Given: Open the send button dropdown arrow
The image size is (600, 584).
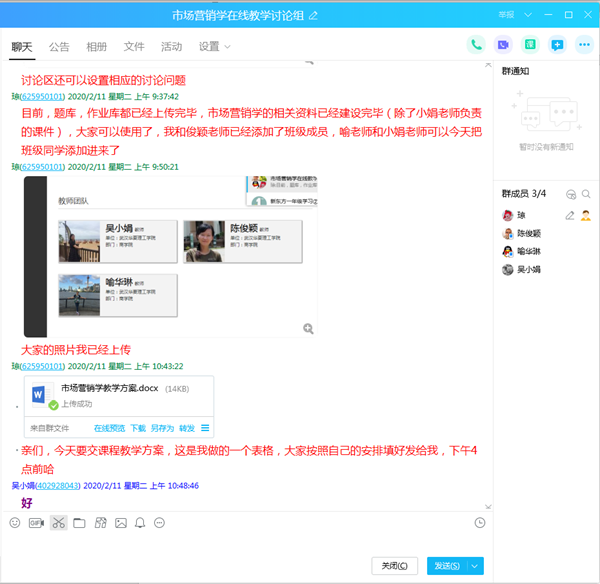Looking at the screenshot, I should point(476,566).
